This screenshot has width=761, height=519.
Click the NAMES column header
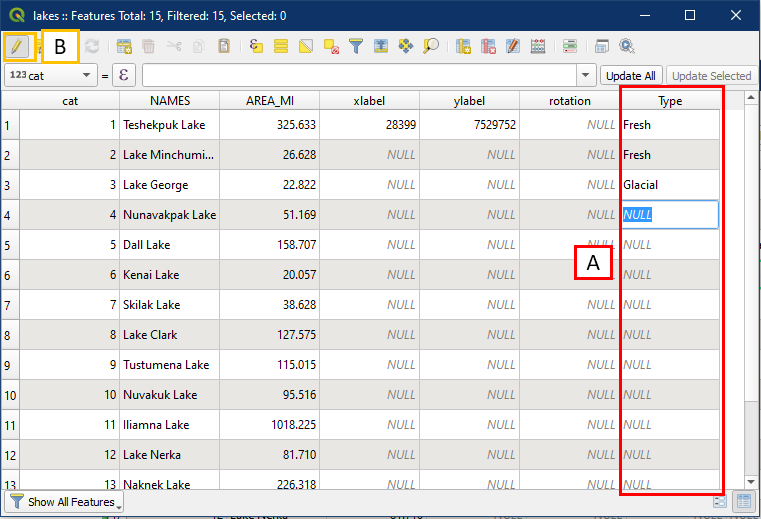point(170,100)
